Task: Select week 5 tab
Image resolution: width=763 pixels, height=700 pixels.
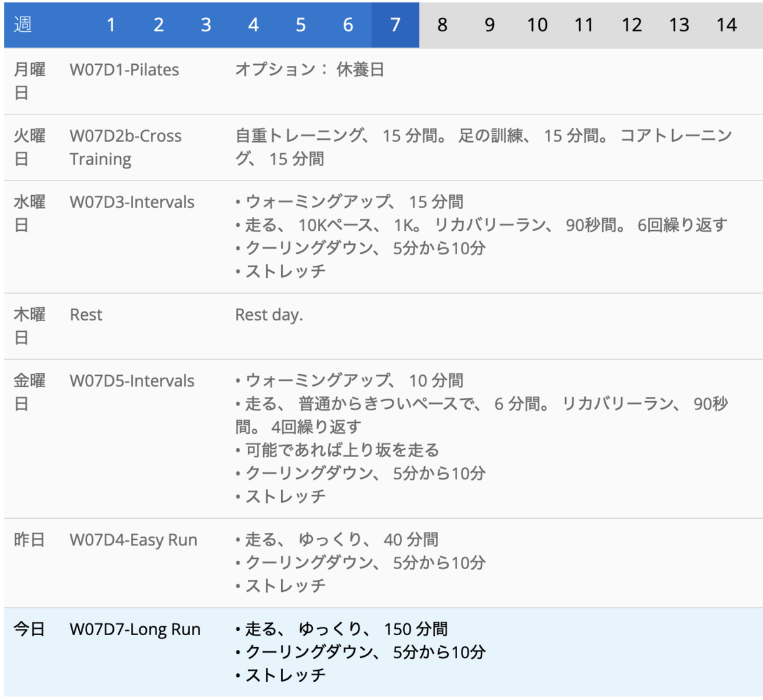Action: click(301, 25)
